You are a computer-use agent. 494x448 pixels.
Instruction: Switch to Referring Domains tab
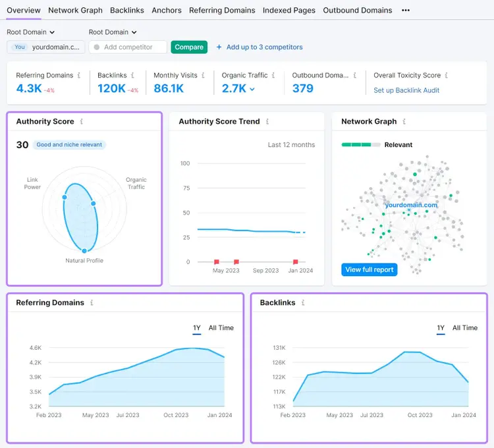click(222, 11)
